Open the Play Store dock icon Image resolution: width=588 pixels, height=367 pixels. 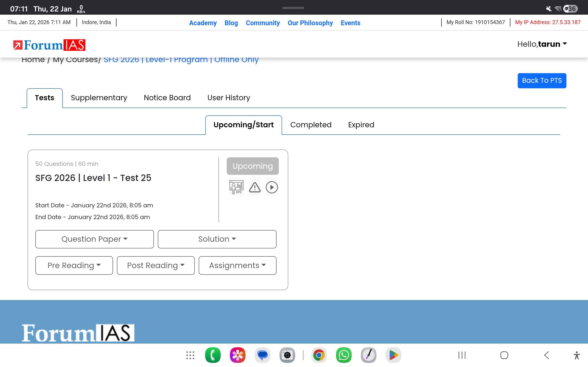pos(393,355)
